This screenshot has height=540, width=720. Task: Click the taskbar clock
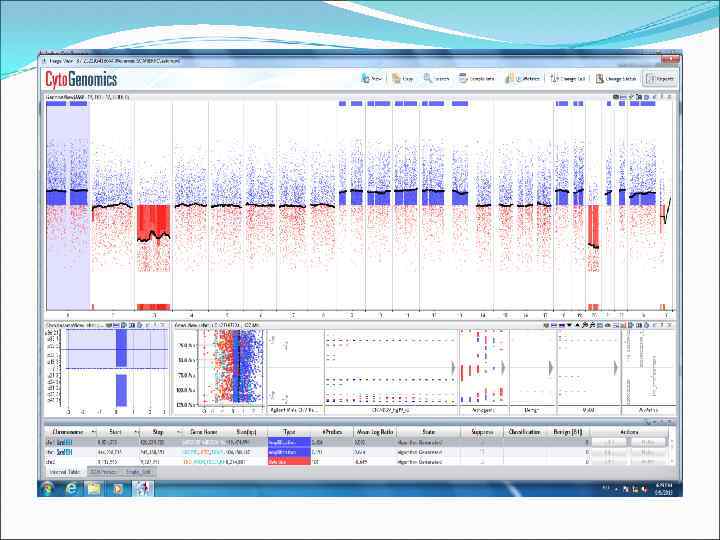click(663, 489)
